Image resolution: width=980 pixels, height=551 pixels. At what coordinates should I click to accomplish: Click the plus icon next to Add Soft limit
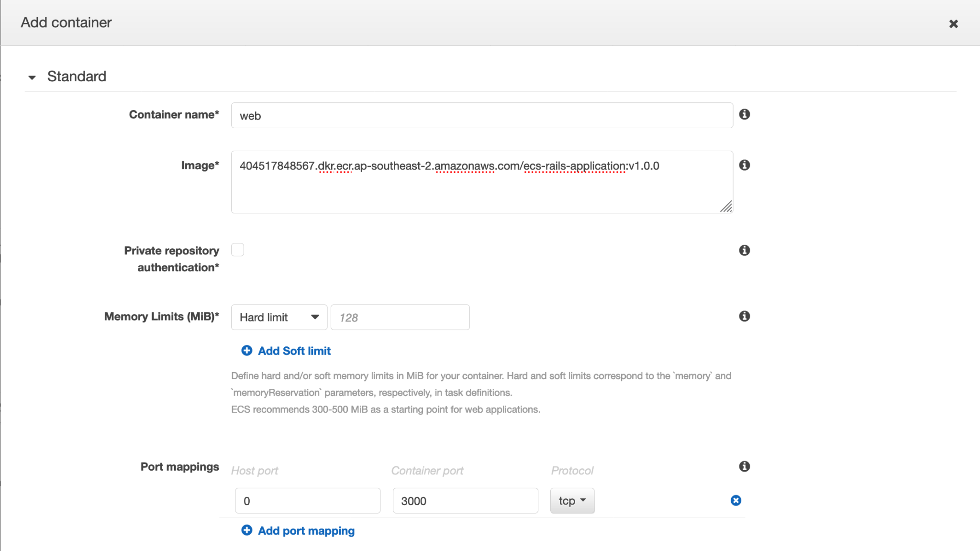tap(246, 350)
